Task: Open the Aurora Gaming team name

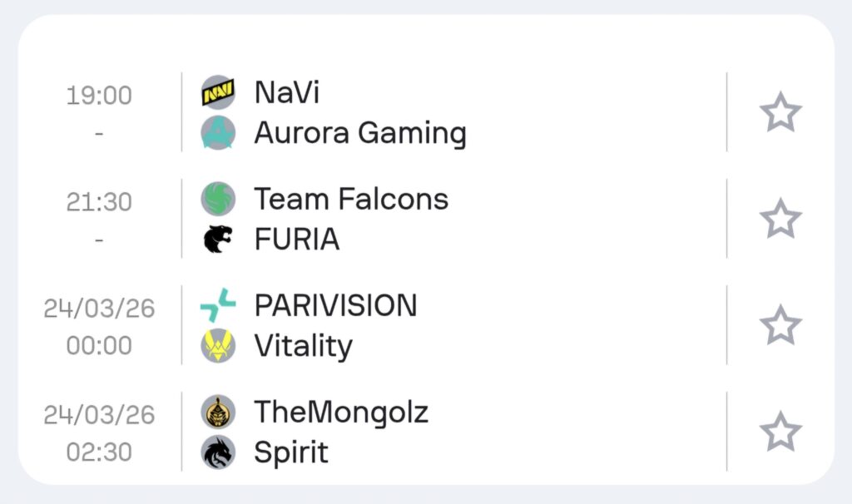Action: tap(359, 133)
